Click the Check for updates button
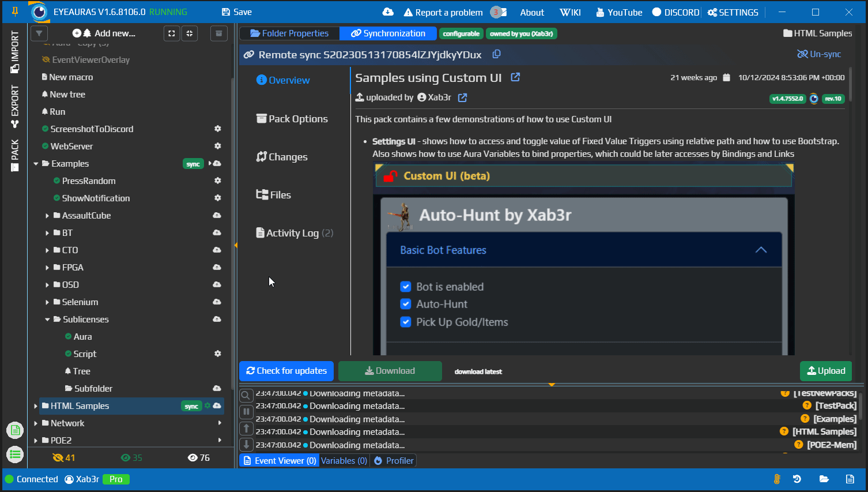868x492 pixels. pyautogui.click(x=286, y=371)
